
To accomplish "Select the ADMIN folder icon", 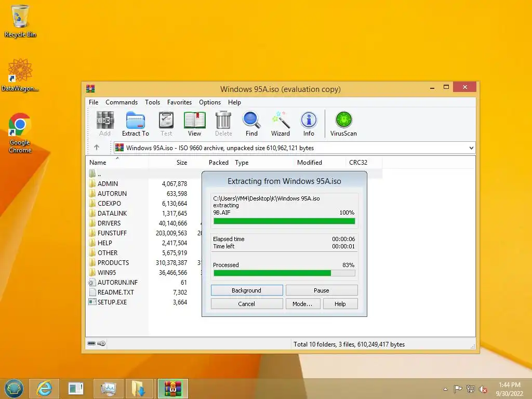I will 92,183.
